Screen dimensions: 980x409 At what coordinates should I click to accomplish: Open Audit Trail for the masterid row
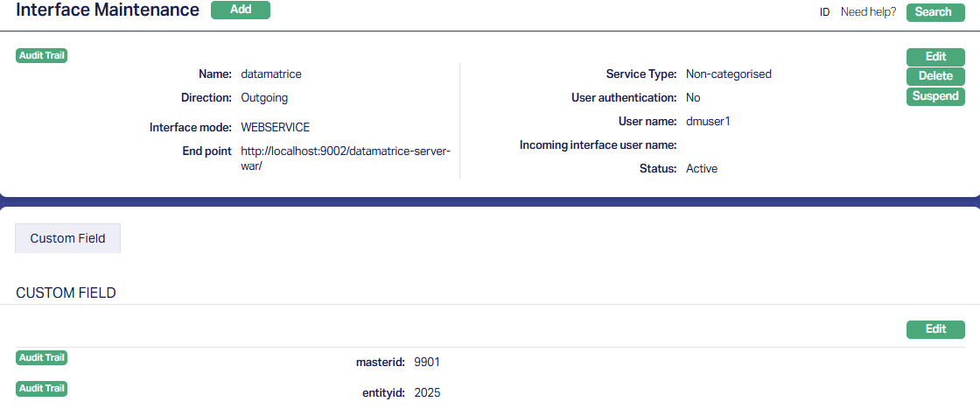click(x=42, y=357)
